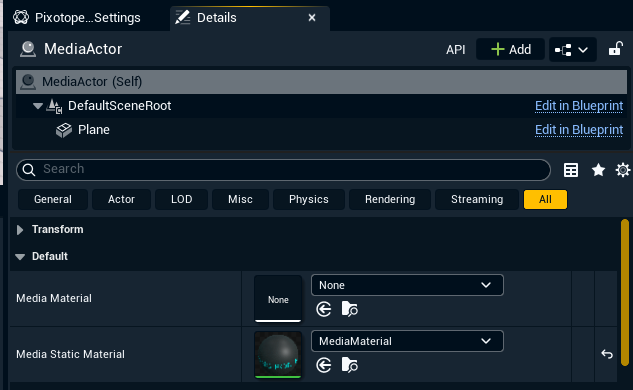Add a new component with Add button
This screenshot has height=390, width=633.
510,49
